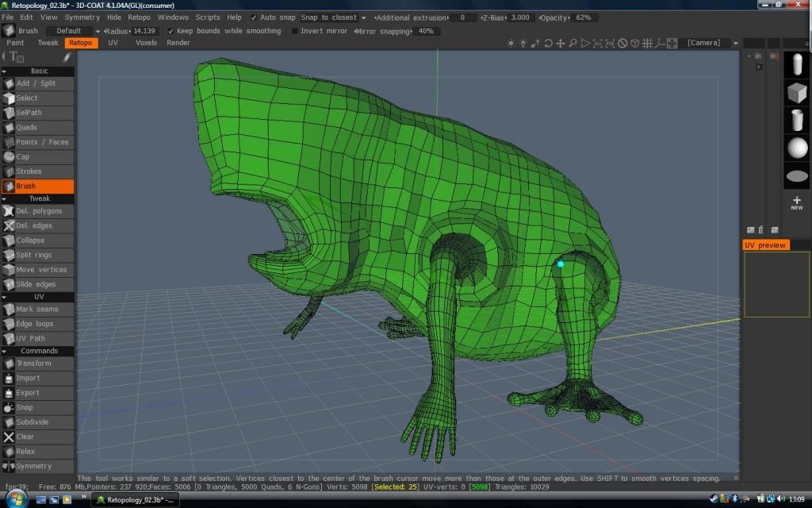Click the Mark seams tool
This screenshot has height=508, width=812.
(x=36, y=309)
